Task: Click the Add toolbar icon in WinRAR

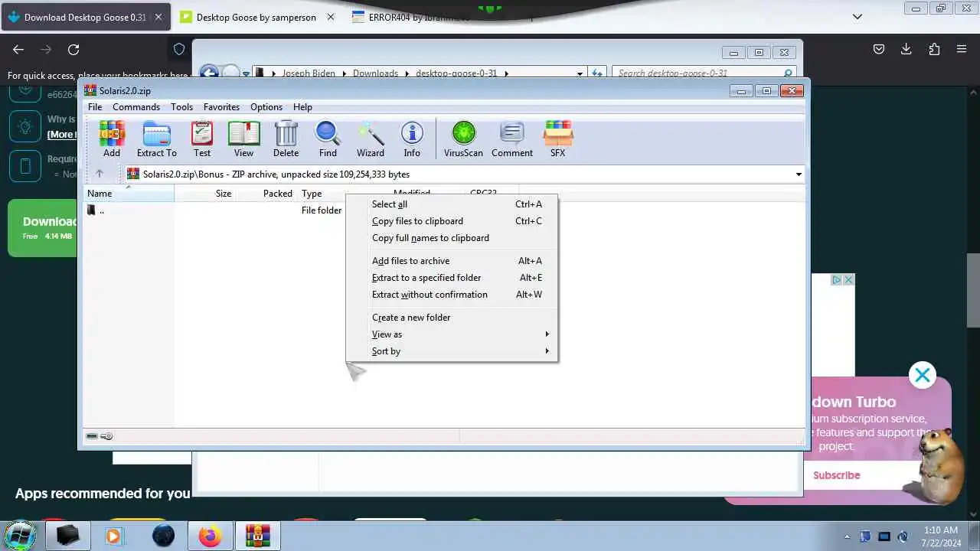Action: coord(112,139)
